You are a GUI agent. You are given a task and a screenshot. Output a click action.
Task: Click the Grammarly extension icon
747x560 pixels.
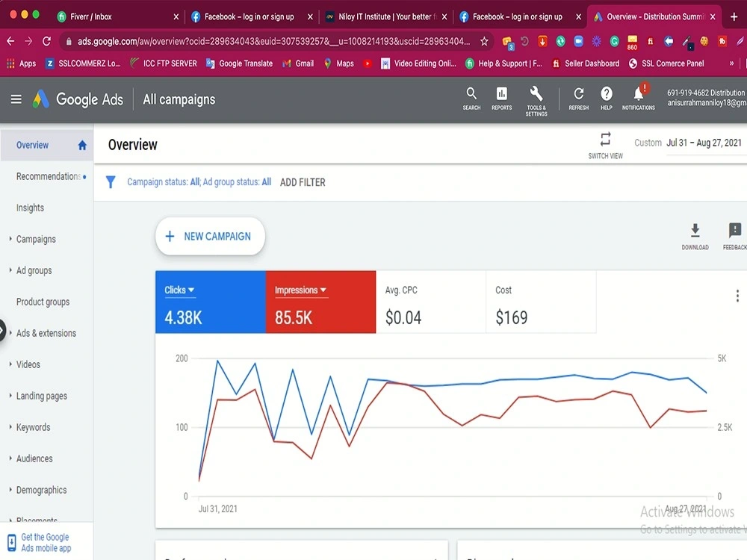point(615,41)
